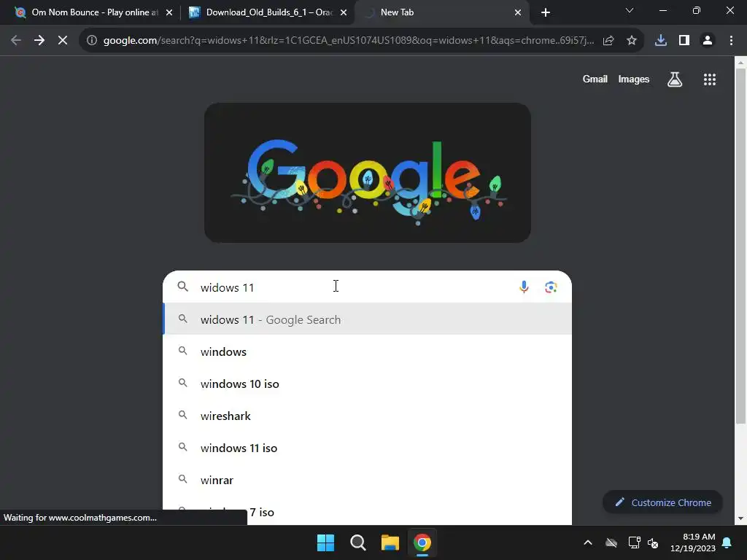The height and width of the screenshot is (560, 747).
Task: Select the 'winrar' suggestion
Action: [368, 480]
